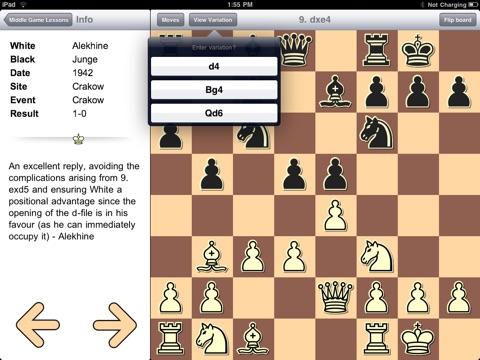
Task: Select the black king on g8
Action: click(x=418, y=50)
